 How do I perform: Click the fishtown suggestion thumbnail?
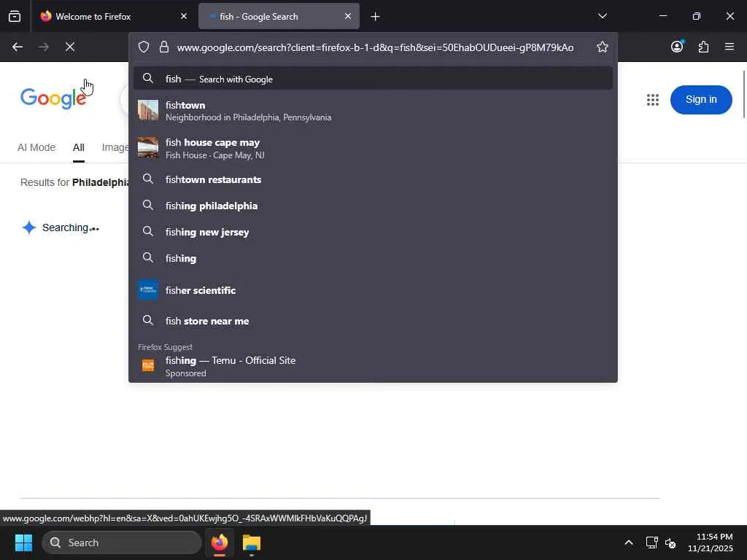147,110
